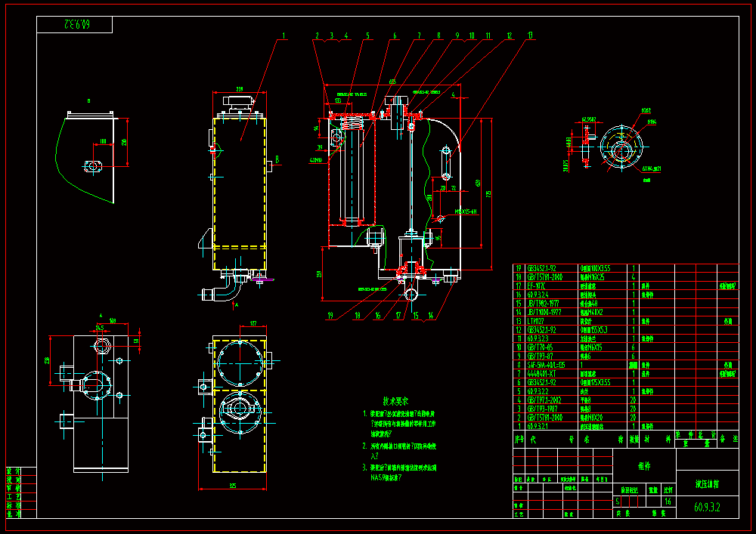The width and height of the screenshot is (756, 534).
Task: Select the 'NAS 9' line in technical notes
Action: [x=386, y=477]
